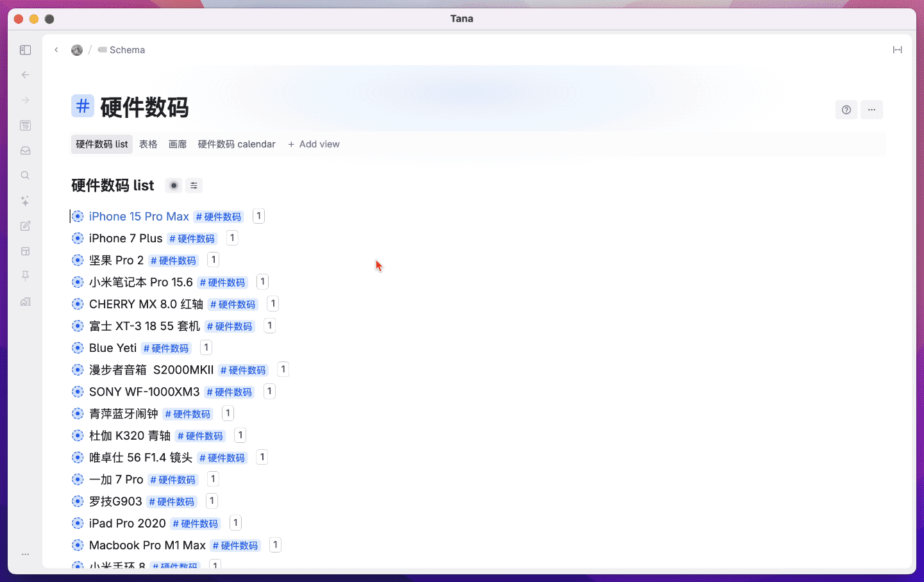Click the quick add pencil icon
924x582 pixels.
(x=25, y=226)
